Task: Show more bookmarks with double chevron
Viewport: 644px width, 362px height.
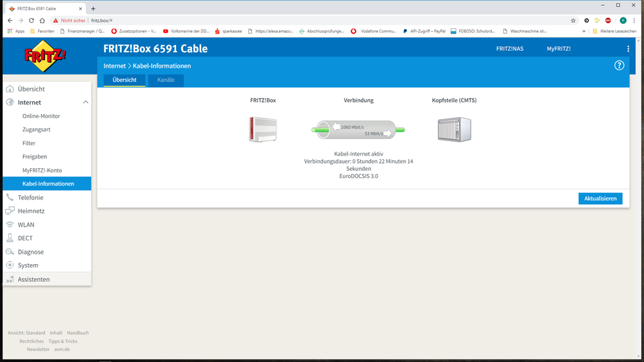Action: click(583, 31)
